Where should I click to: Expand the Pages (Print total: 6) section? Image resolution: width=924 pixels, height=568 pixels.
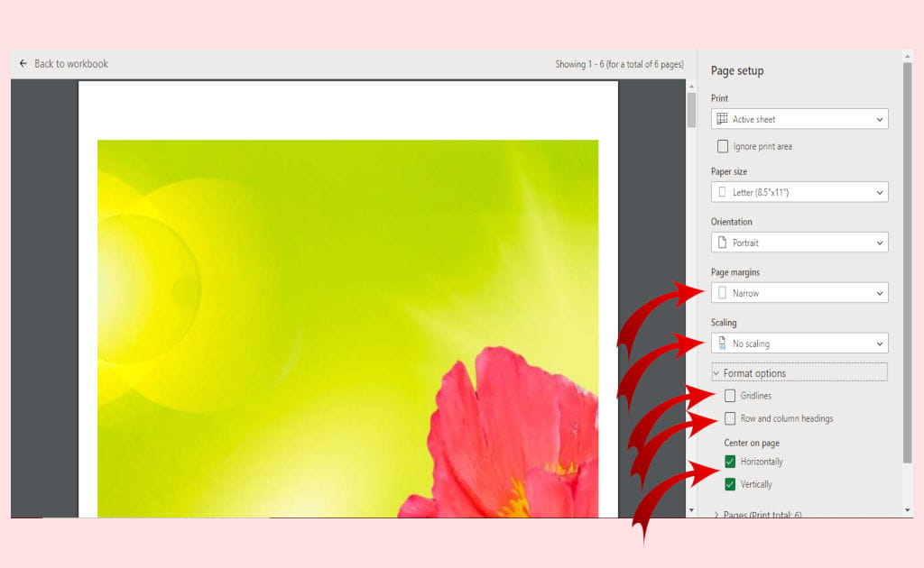[757, 515]
